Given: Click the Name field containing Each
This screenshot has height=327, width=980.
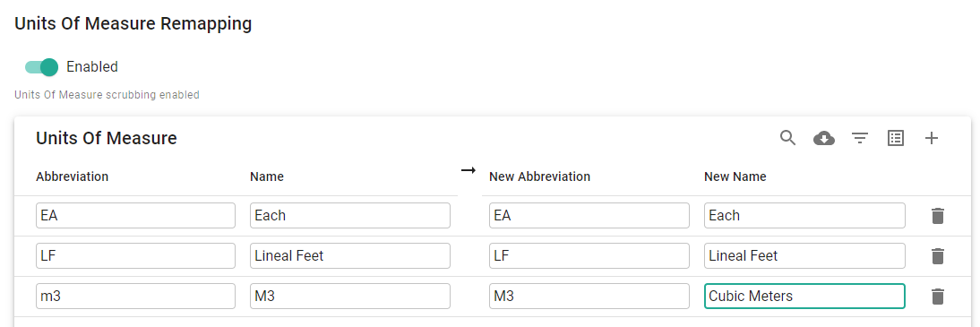Looking at the screenshot, I should coord(350,215).
